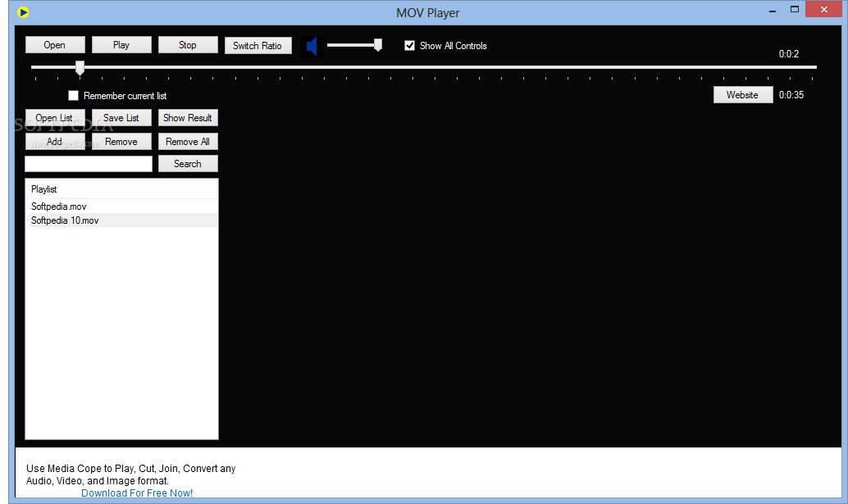848x504 pixels.
Task: Jump to the middle of the seek bar track
Action: pos(424,67)
